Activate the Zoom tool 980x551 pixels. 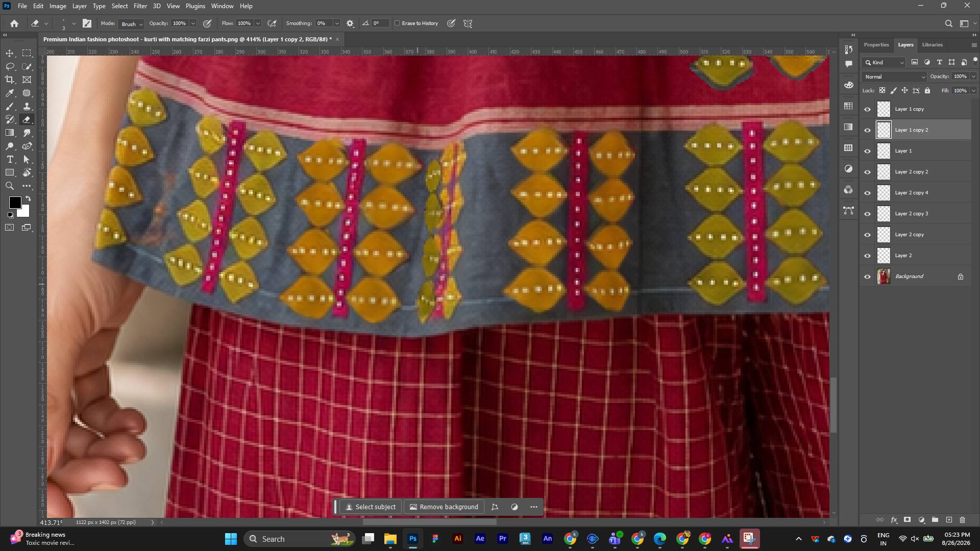[x=10, y=186]
